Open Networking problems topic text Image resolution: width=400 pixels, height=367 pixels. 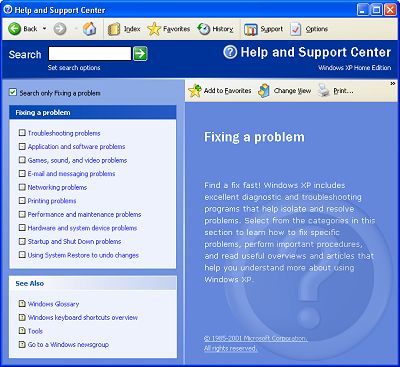point(57,187)
